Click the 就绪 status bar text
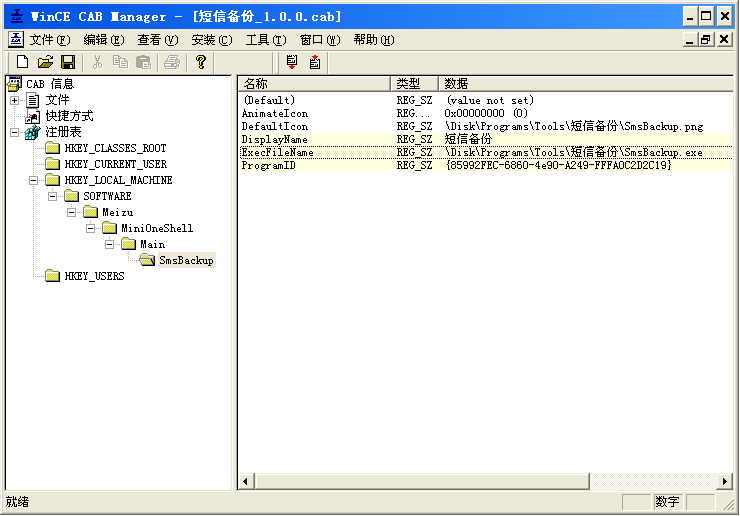This screenshot has height=516, width=740. pos(17,502)
